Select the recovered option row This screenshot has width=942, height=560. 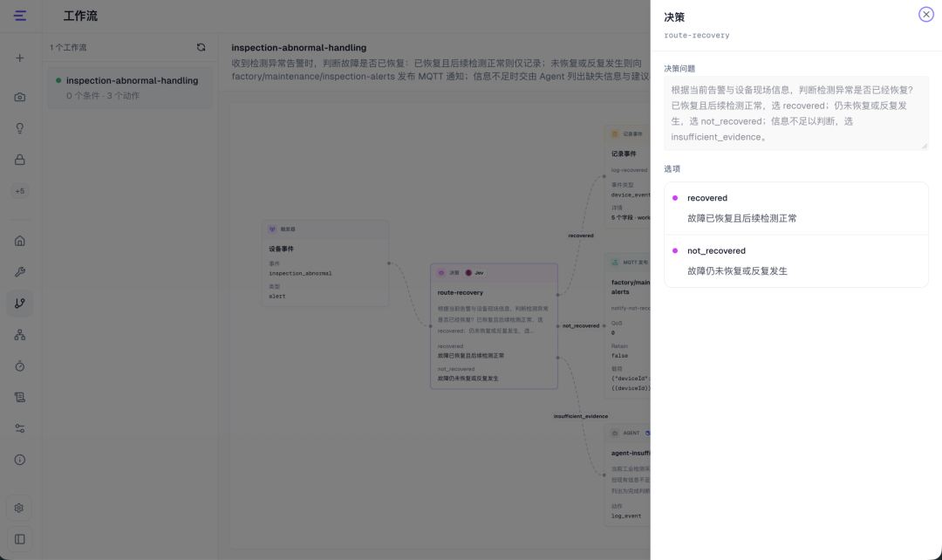tap(796, 208)
